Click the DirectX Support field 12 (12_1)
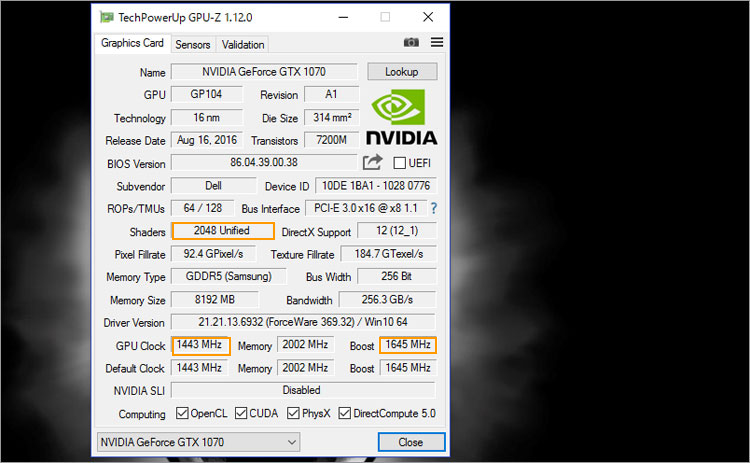 click(x=397, y=231)
